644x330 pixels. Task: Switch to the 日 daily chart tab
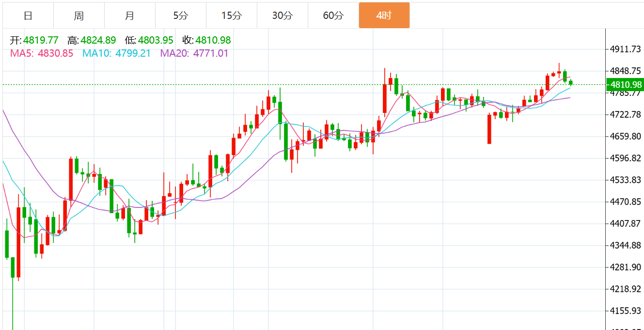point(28,16)
